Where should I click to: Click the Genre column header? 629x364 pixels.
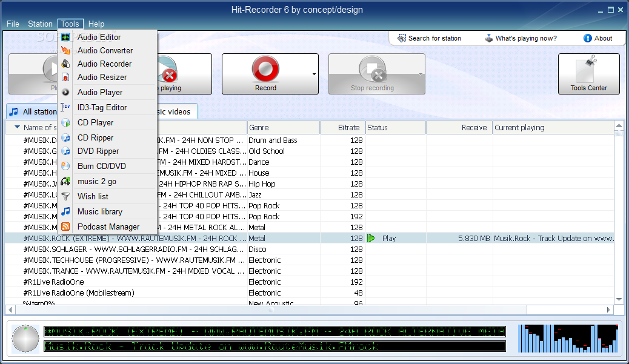point(283,127)
